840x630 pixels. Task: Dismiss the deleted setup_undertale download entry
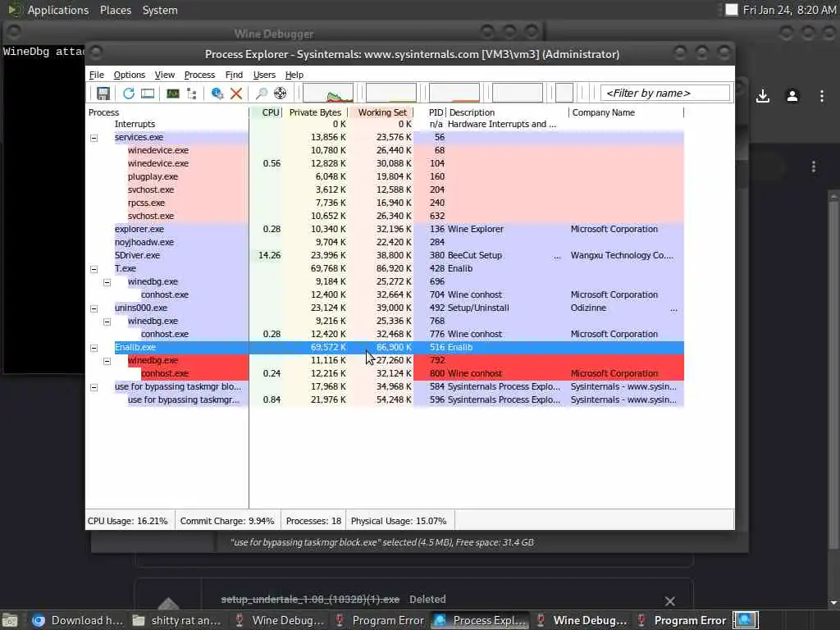coord(669,600)
